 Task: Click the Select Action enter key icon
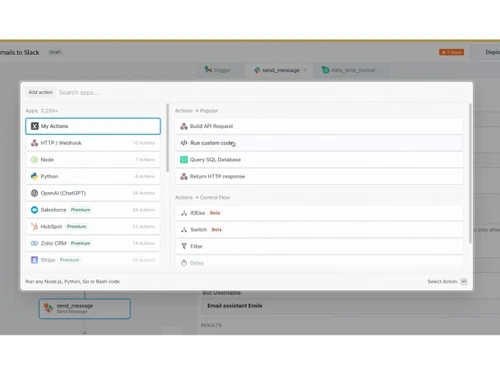(464, 281)
